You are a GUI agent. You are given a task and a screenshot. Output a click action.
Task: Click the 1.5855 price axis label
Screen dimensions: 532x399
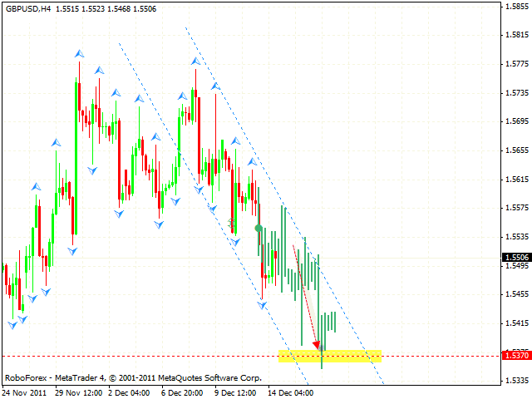pyautogui.click(x=517, y=6)
